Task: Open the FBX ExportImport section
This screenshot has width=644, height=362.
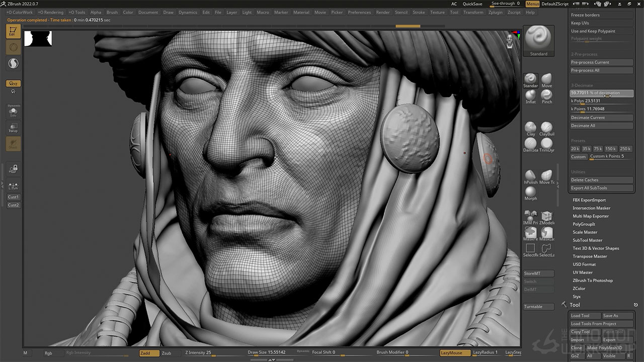Action: point(589,200)
